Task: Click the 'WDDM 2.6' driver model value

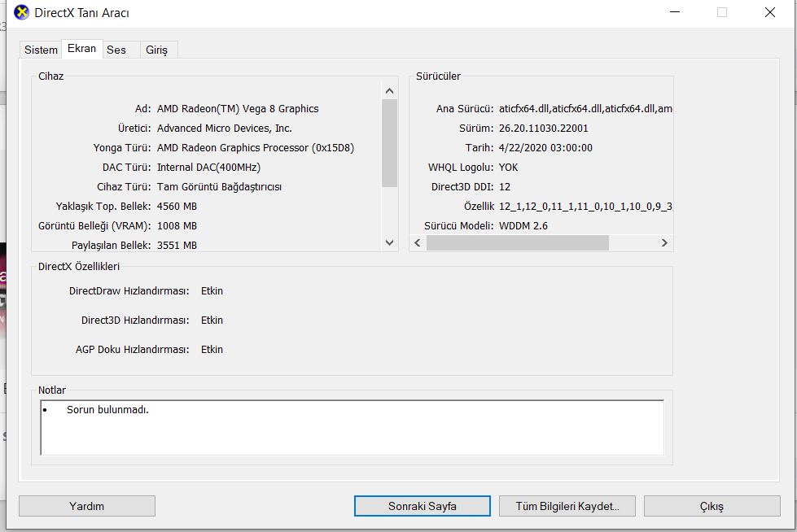Action: coord(523,225)
